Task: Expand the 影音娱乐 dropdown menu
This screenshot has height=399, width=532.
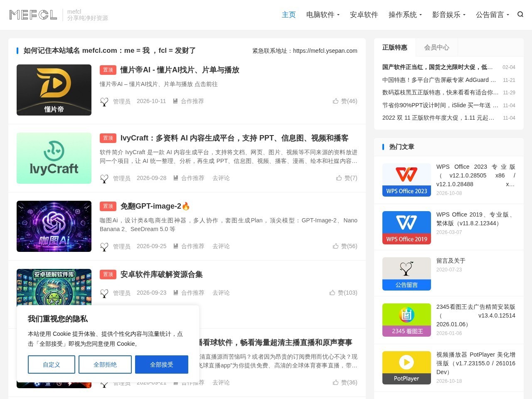Action: [x=449, y=15]
